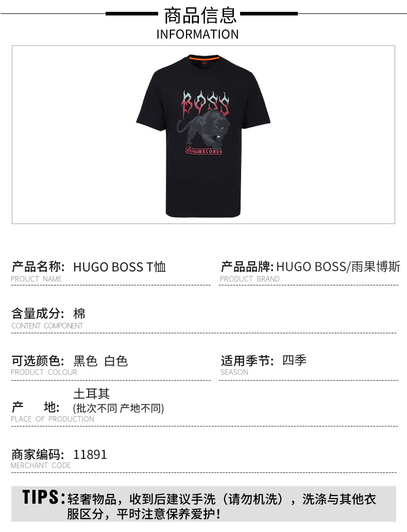
Task: Click the BOSS flame logo on the shirt
Action: tap(205, 104)
